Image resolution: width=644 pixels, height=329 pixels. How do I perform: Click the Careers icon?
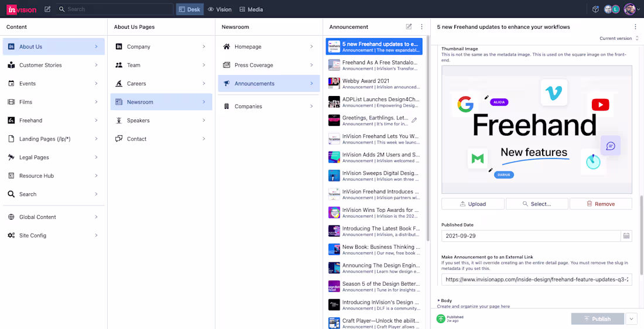(119, 83)
